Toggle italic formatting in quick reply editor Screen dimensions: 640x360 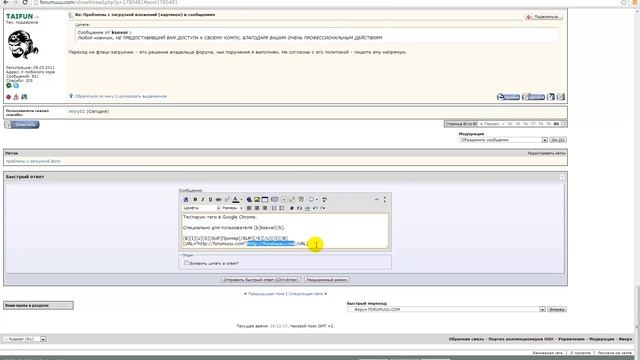(x=203, y=200)
